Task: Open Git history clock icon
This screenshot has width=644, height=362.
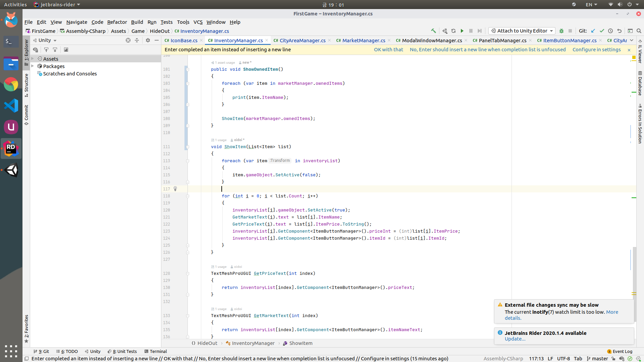Action: [610, 31]
